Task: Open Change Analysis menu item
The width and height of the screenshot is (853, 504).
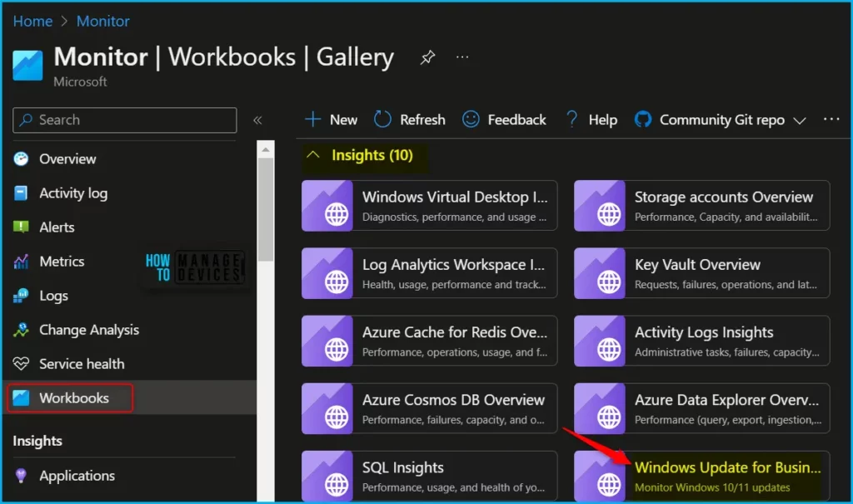Action: pos(89,330)
